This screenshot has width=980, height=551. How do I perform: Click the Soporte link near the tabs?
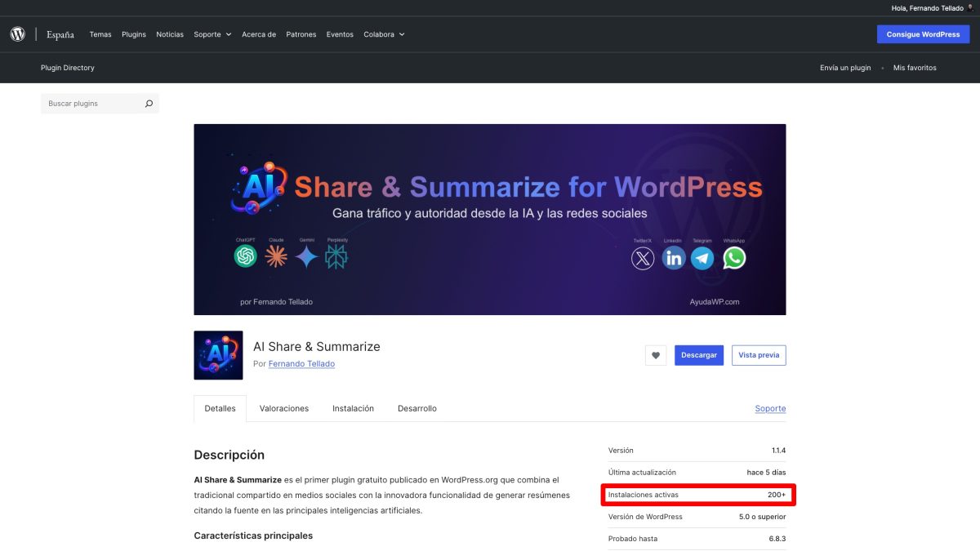(770, 408)
